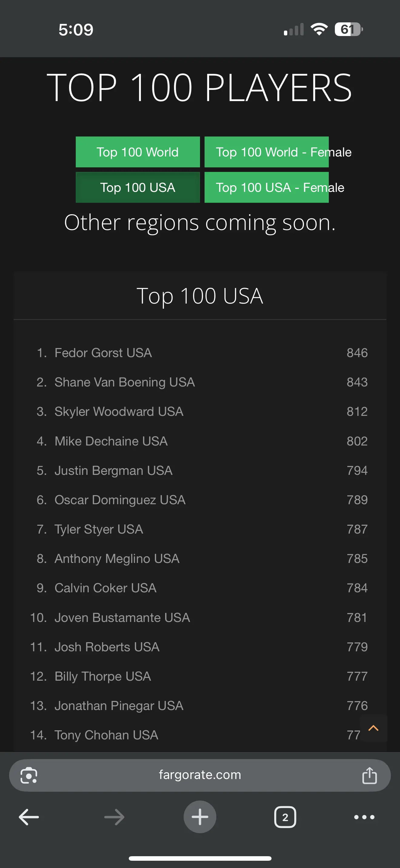Switch to Top 100 World - Female
400x868 pixels.
pyautogui.click(x=266, y=152)
